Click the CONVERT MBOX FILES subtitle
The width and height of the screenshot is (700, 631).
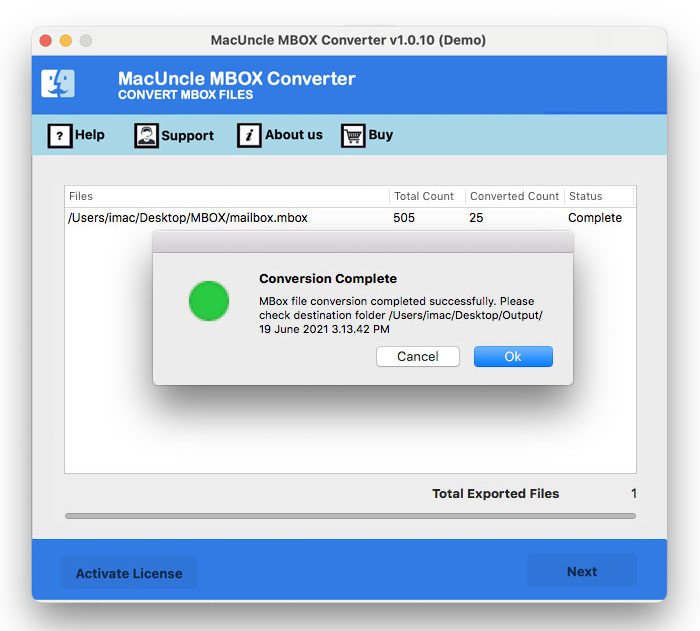coord(186,95)
